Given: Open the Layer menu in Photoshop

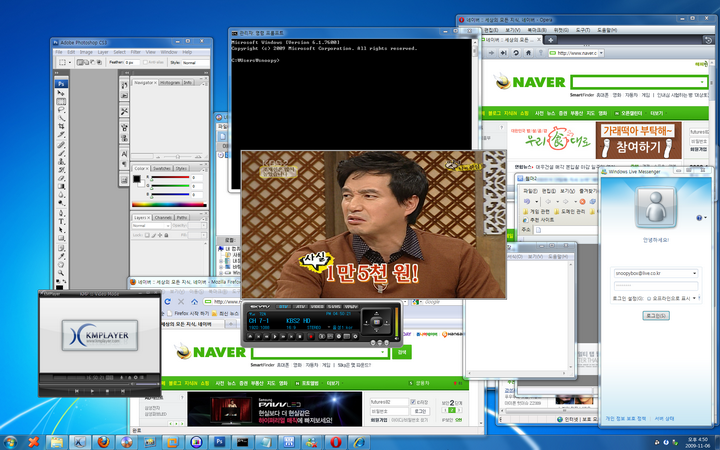Looking at the screenshot, I should pyautogui.click(x=103, y=52).
